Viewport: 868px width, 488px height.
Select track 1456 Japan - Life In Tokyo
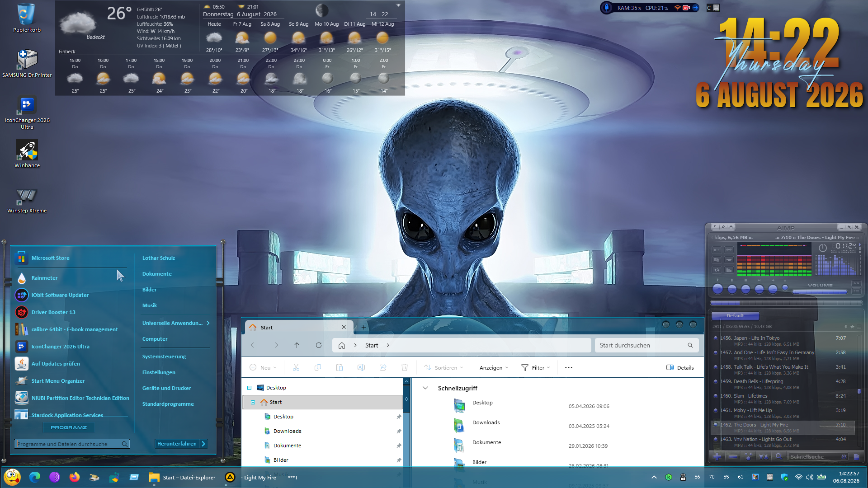[x=782, y=341]
